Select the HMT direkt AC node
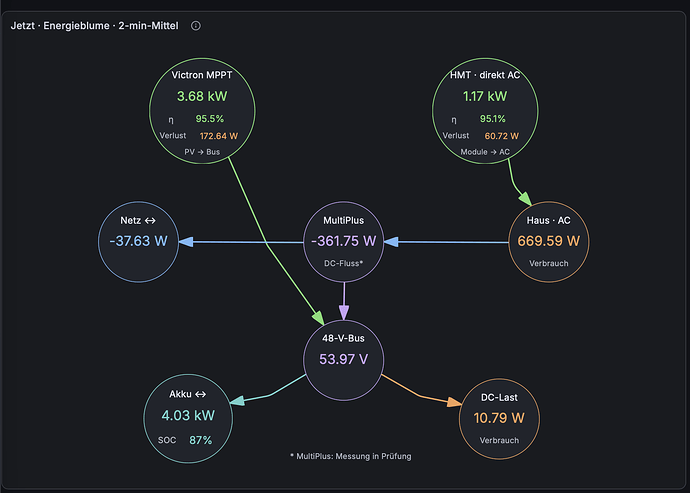Image resolution: width=690 pixels, height=493 pixels. point(485,111)
